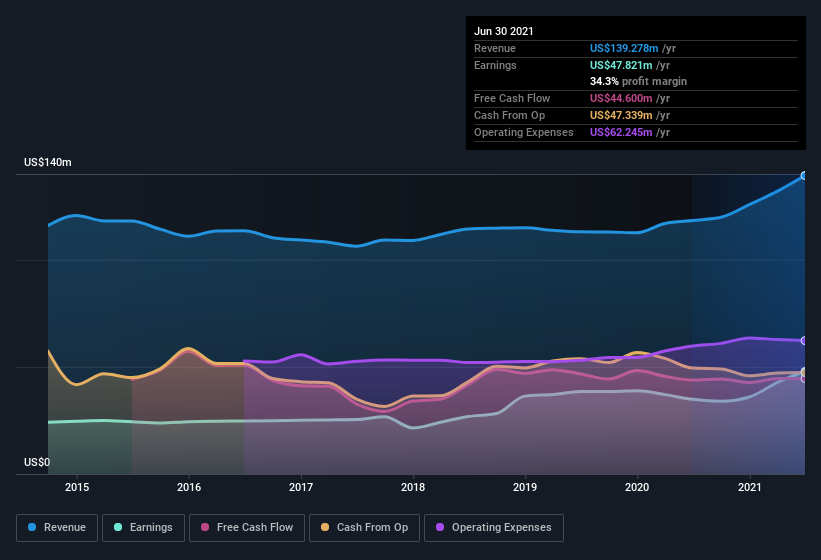The height and width of the screenshot is (560, 821).
Task: Click the 34.3% profit margin text
Action: click(638, 81)
